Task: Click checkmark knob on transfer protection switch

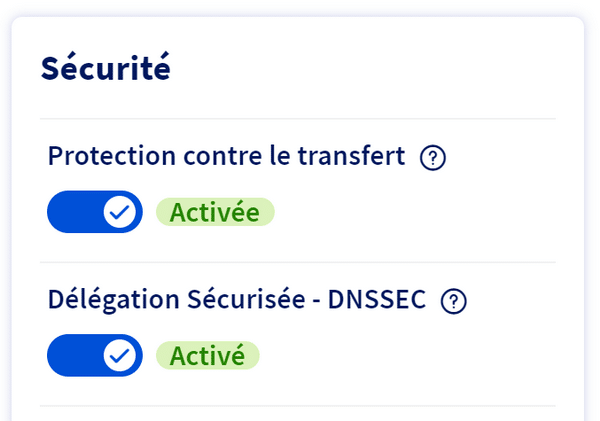Action: click(120, 212)
